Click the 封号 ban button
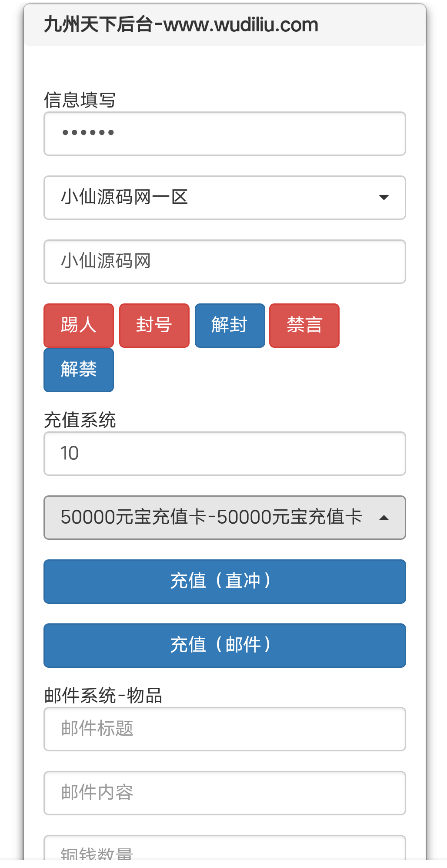447x868 pixels. 154,325
